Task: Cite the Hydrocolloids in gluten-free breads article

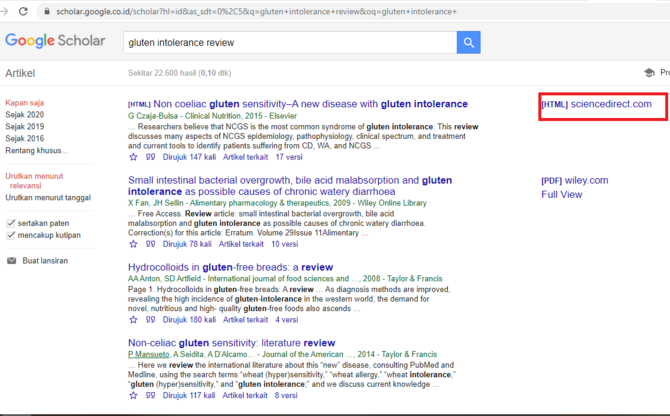Action: [x=150, y=320]
